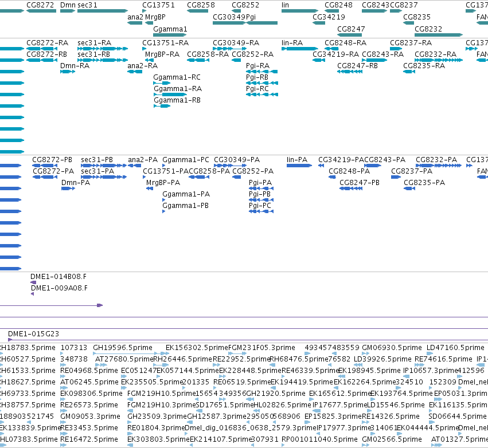Click the ana2-RA transcript label
Viewport: 488px width, 448px height.
tap(143, 66)
